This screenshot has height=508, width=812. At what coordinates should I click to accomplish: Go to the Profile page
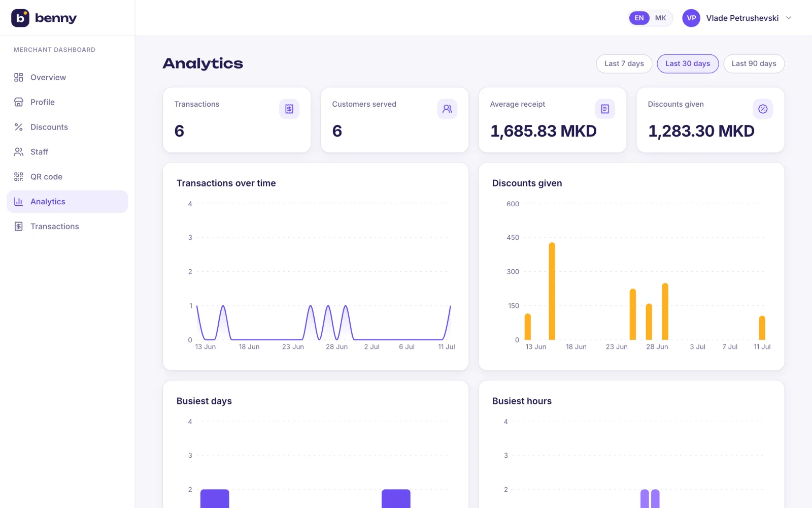tap(67, 102)
